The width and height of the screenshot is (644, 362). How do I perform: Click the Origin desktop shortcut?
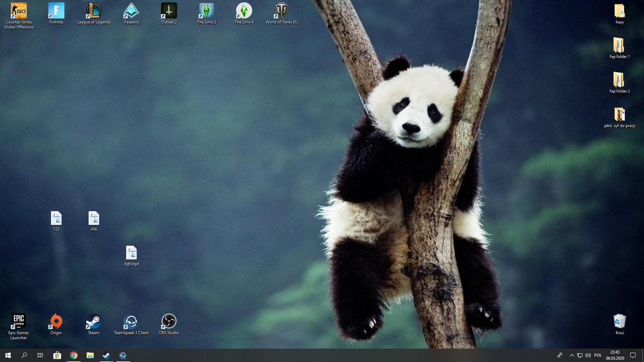56,324
